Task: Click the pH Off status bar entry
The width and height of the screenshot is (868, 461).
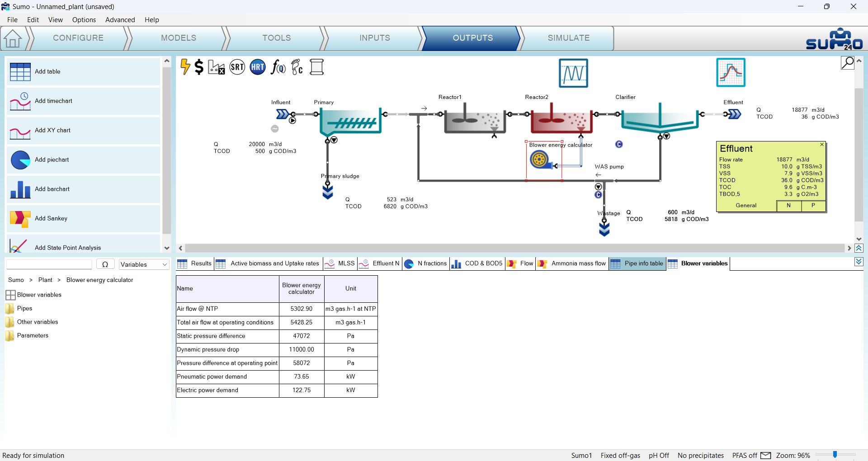Action: pyautogui.click(x=659, y=456)
